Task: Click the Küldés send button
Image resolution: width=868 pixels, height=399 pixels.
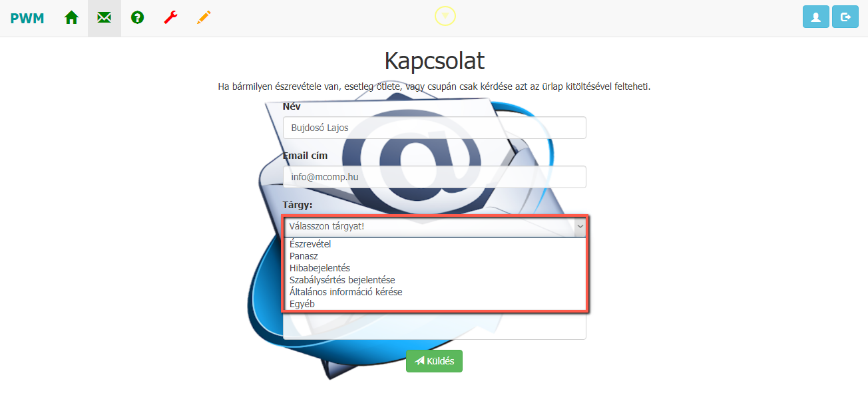Action: [434, 361]
